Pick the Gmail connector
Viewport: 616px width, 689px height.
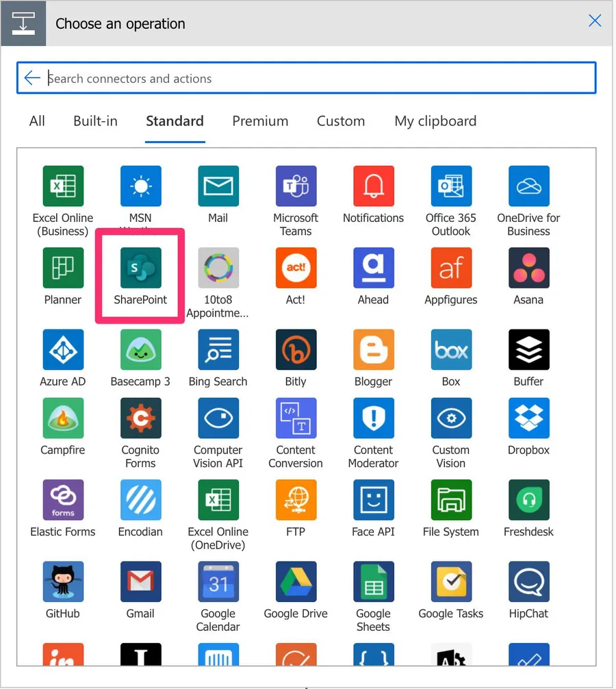click(140, 581)
